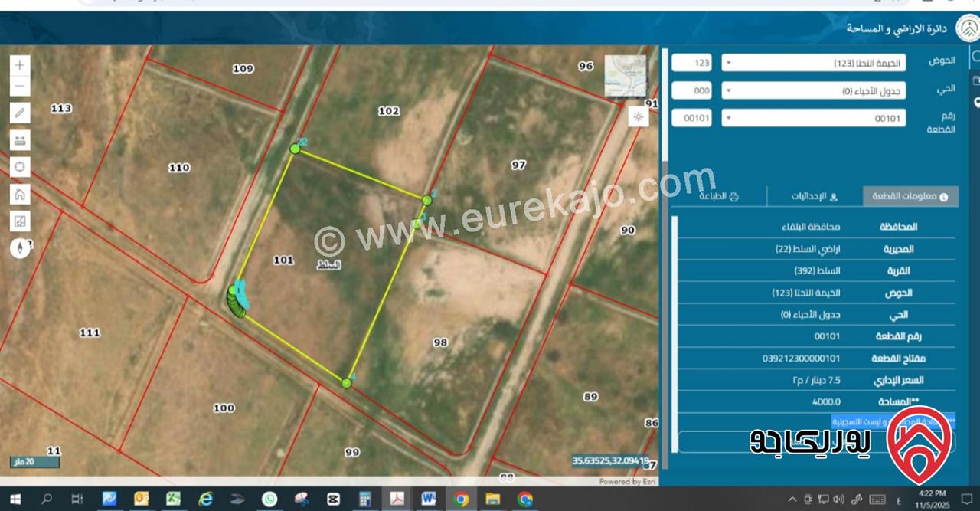
Task: Zoom out of the map
Action: 20,87
